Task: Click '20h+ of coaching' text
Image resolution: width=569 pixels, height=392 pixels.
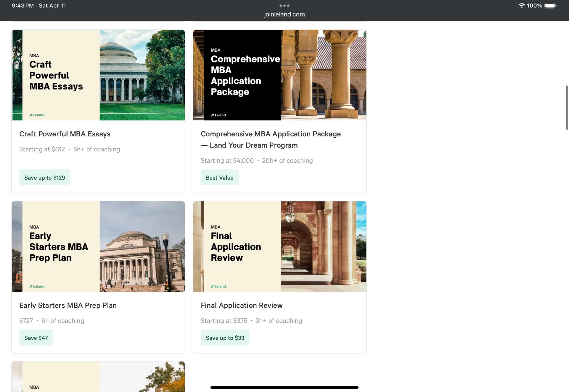Action: 287,161
